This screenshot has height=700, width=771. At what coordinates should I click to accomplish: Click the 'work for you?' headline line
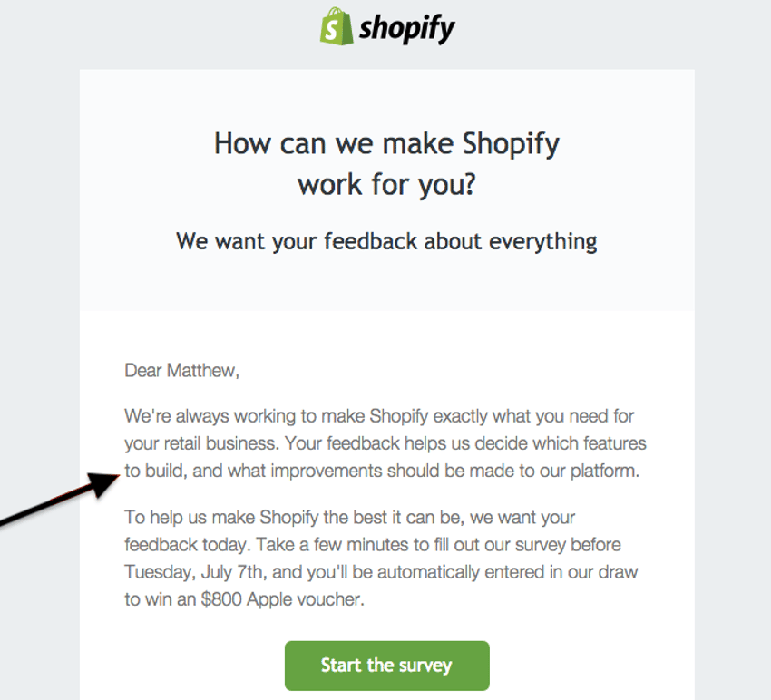point(386,185)
